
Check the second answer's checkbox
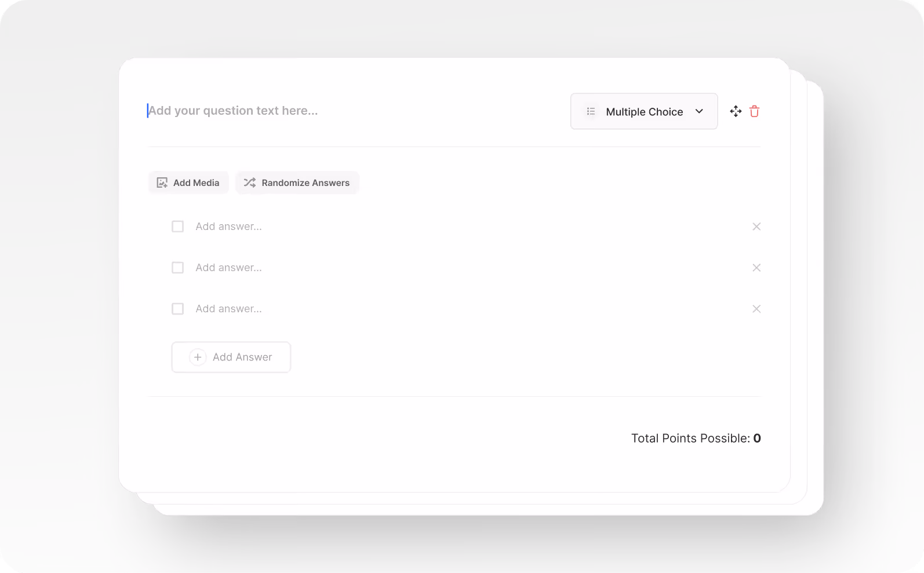pyautogui.click(x=178, y=268)
